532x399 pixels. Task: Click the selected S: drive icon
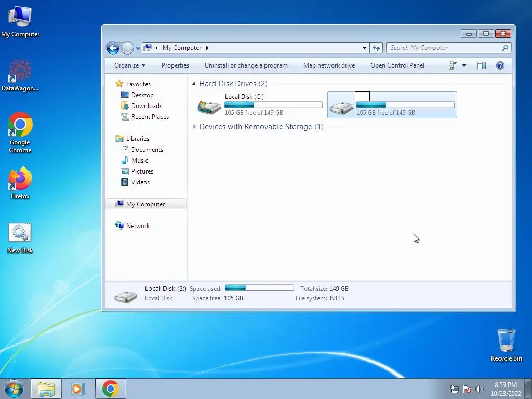[x=341, y=108]
